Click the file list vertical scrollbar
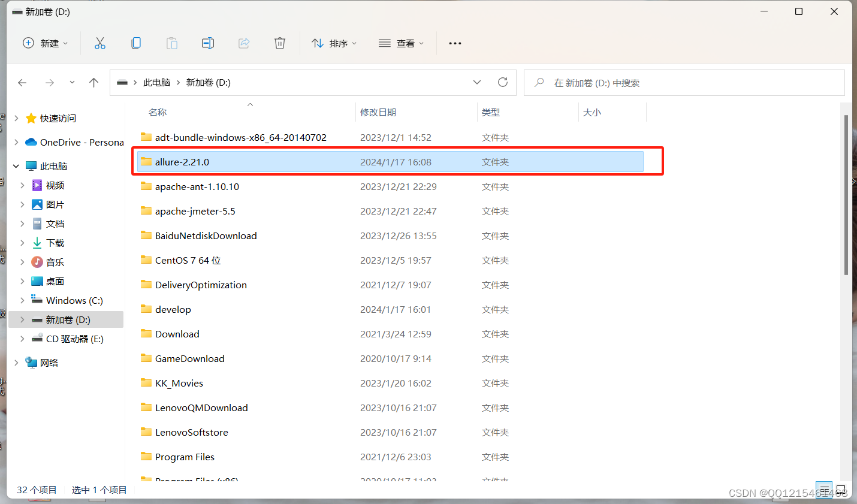The height and width of the screenshot is (504, 857). click(x=846, y=195)
